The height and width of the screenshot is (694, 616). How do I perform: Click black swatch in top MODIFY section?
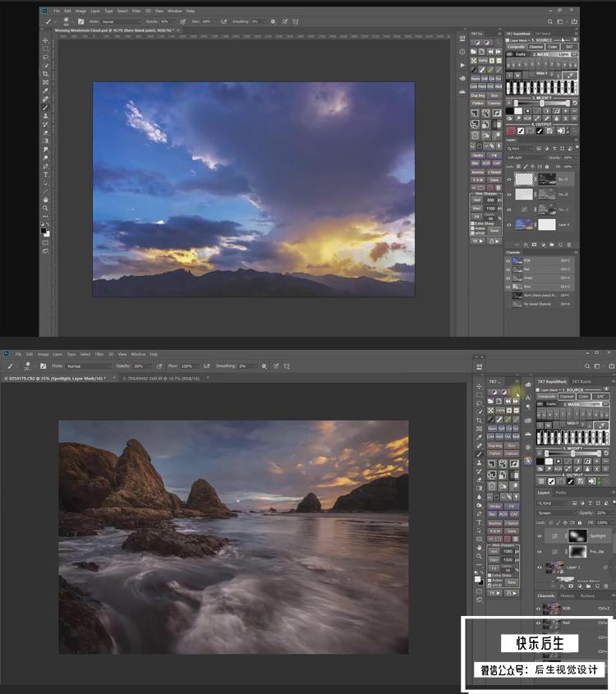point(510,111)
